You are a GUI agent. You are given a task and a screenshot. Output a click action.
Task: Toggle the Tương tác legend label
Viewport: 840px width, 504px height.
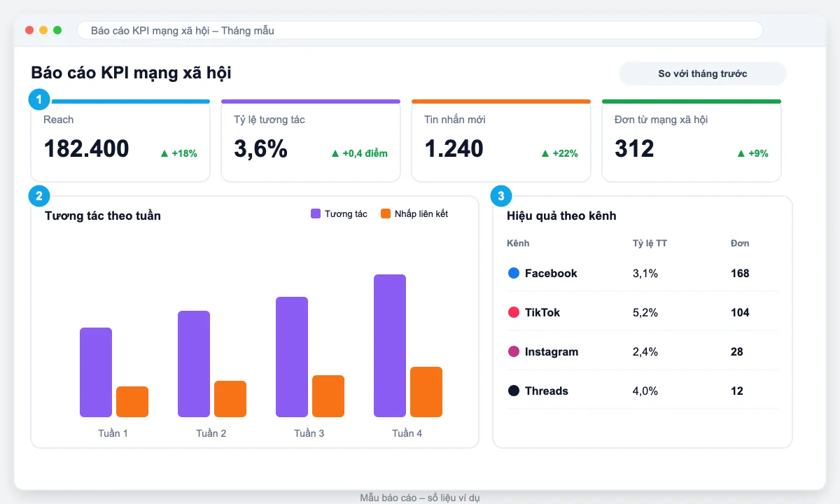coord(346,213)
